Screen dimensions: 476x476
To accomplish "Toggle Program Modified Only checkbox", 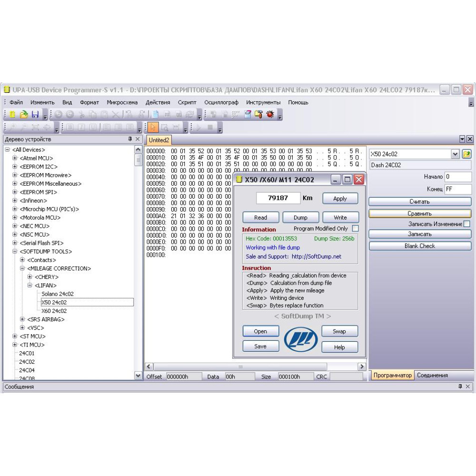I will [x=355, y=228].
